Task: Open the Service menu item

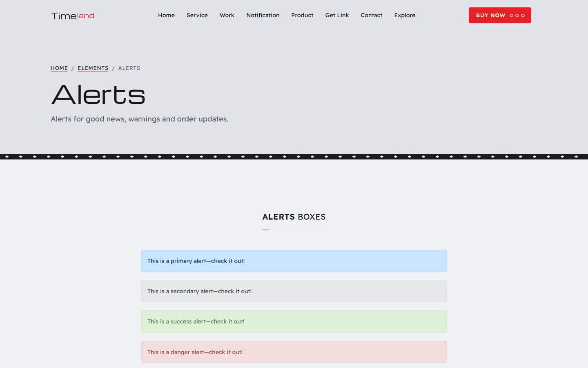Action: pyautogui.click(x=197, y=15)
